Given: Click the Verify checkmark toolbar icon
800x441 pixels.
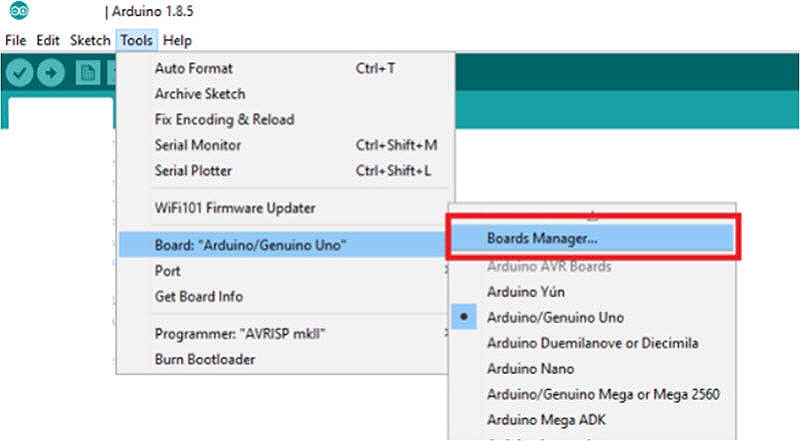Looking at the screenshot, I should [19, 73].
